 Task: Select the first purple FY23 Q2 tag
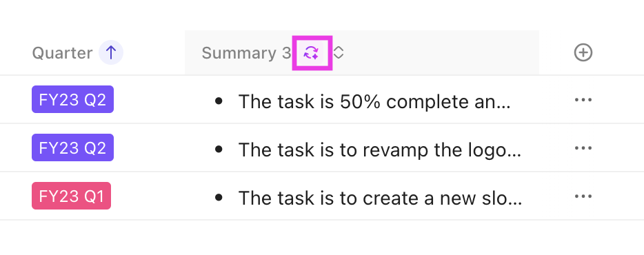pos(72,99)
